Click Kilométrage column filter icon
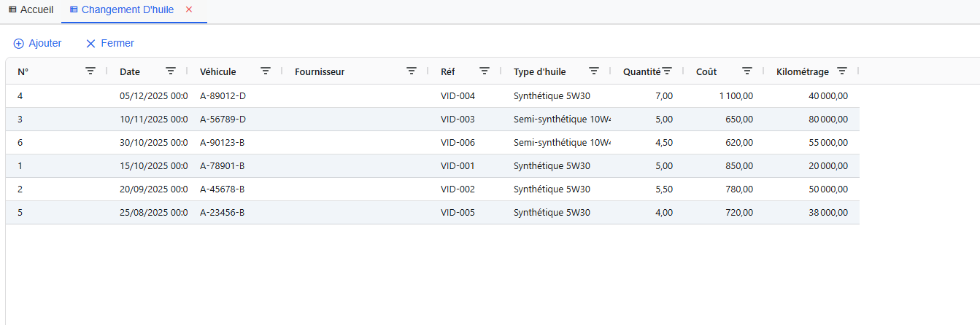This screenshot has width=980, height=325. 842,71
